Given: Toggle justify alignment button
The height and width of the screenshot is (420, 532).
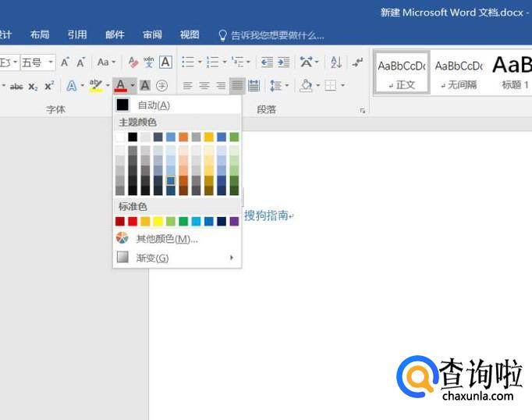Looking at the screenshot, I should click(237, 86).
